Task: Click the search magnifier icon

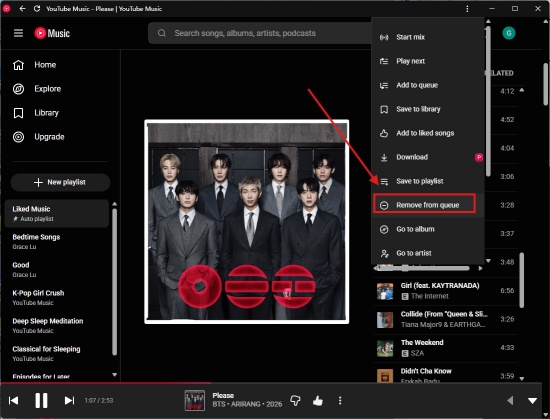Action: click(162, 33)
